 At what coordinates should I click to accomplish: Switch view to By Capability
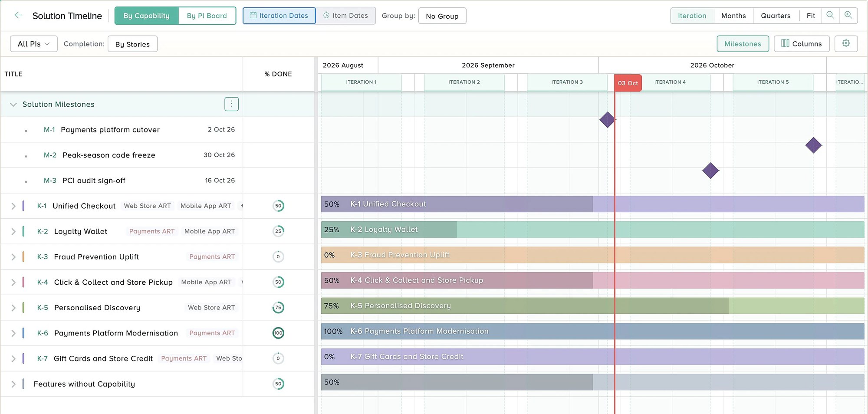tap(146, 16)
